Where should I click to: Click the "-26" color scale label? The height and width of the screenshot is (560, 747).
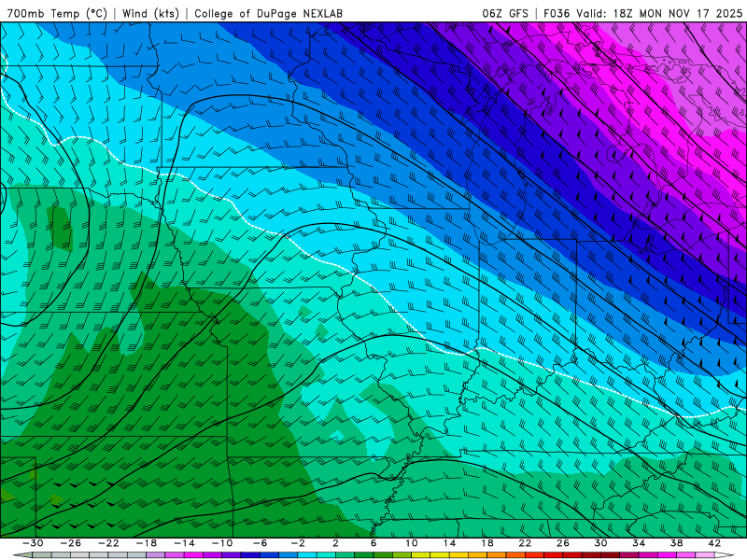point(71,543)
